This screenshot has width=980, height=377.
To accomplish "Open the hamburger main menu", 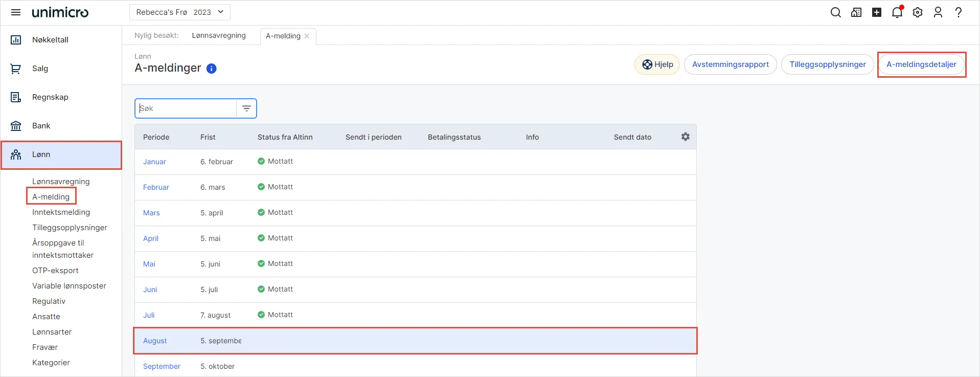I will (16, 12).
